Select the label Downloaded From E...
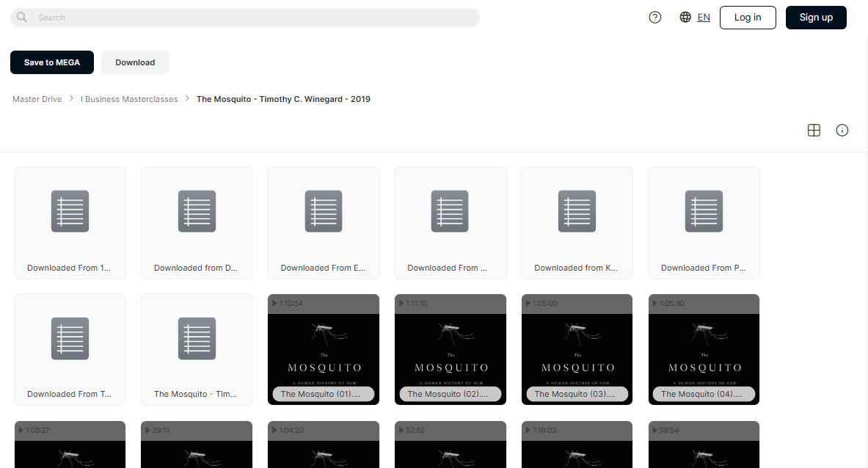Screen dimensions: 868x468 pyautogui.click(x=324, y=268)
